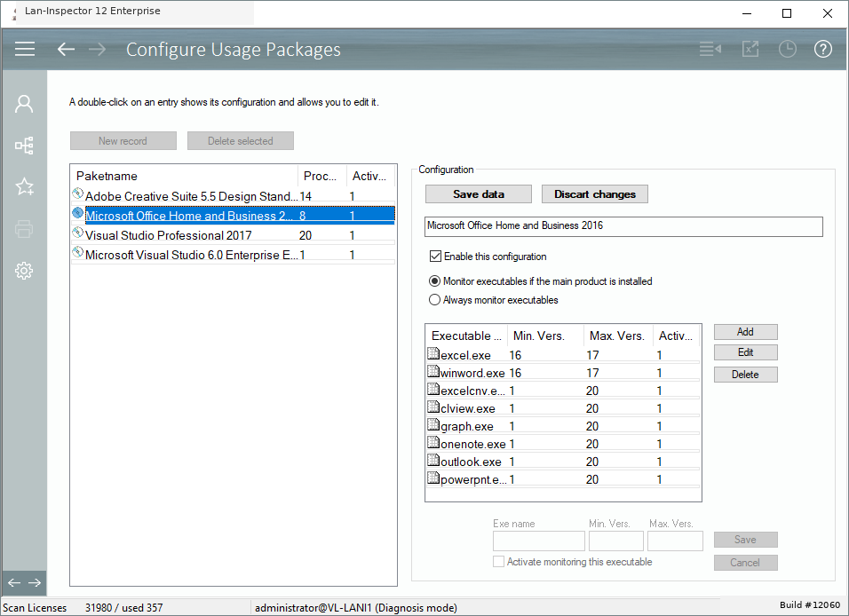This screenshot has width=849, height=616.
Task: Click Delete selected button
Action: coord(241,141)
